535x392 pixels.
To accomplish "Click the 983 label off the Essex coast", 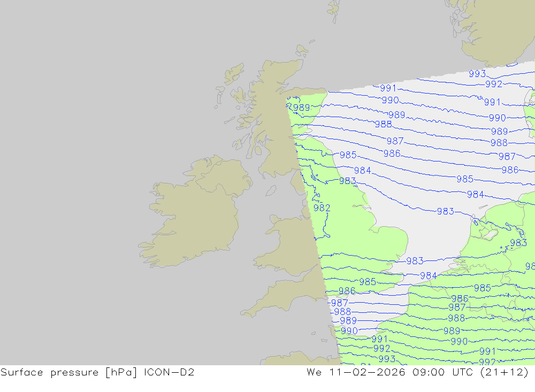I will coord(415,261).
